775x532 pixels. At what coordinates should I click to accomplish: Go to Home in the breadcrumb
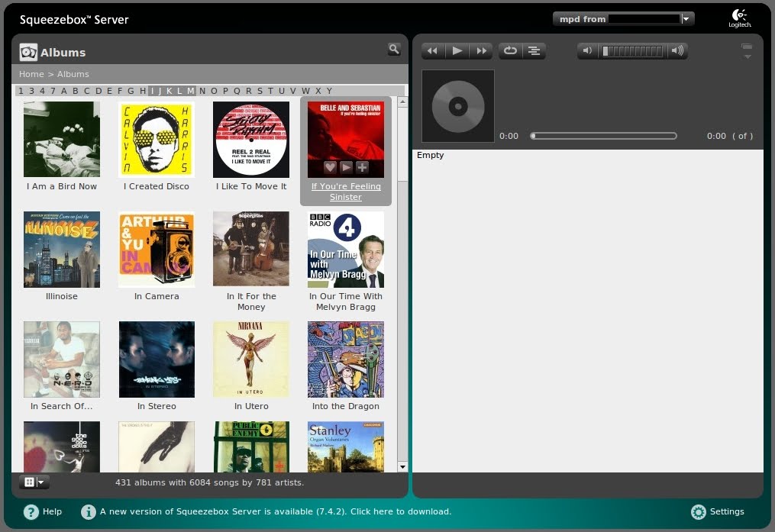tap(31, 74)
